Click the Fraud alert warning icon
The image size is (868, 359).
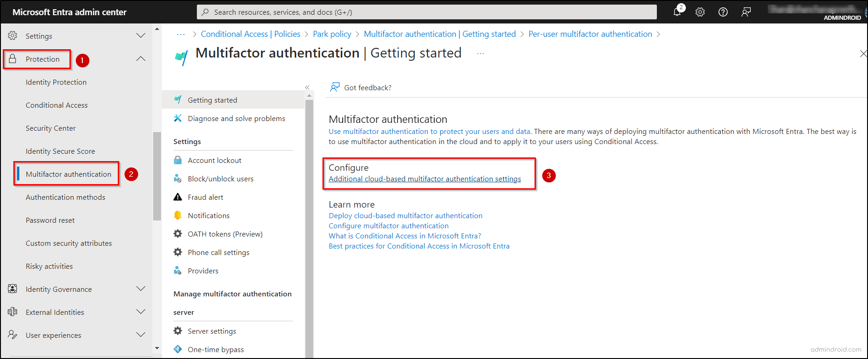click(178, 197)
